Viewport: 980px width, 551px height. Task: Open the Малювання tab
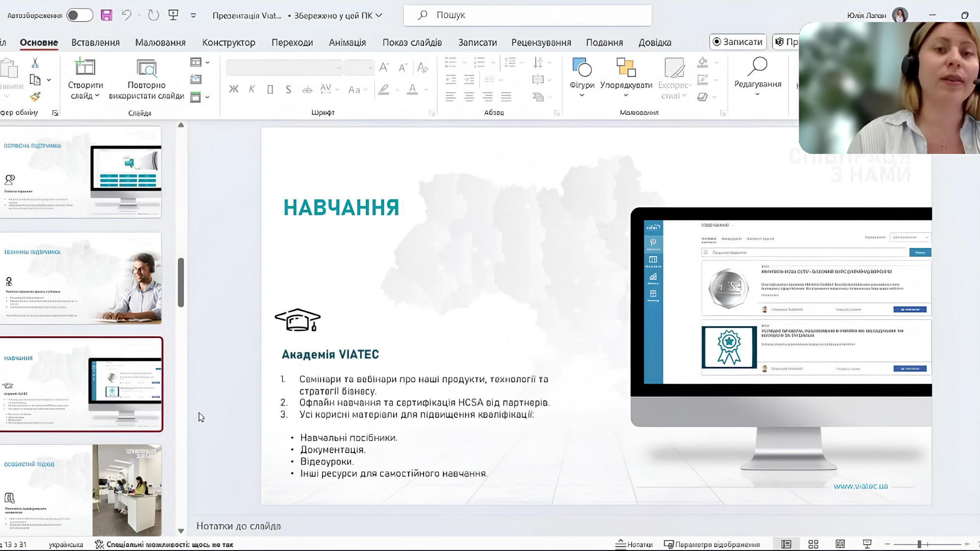(x=160, y=43)
